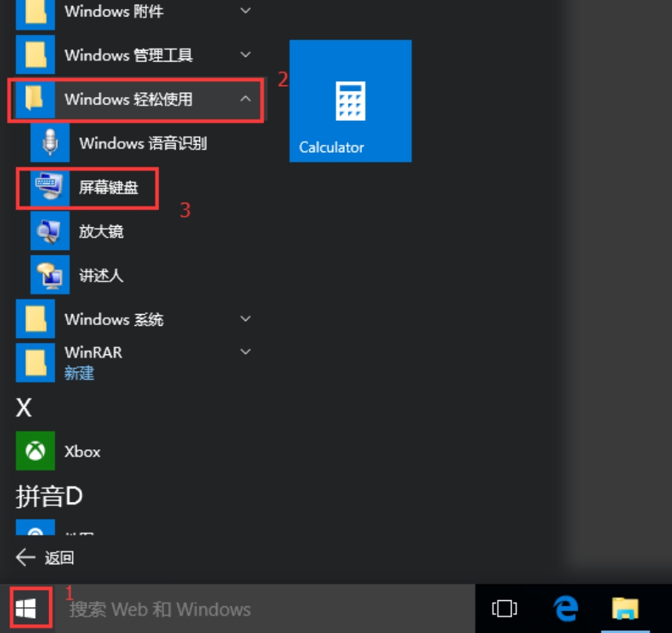Click the search Web 和 Windows field
The image size is (672, 633).
[205, 610]
